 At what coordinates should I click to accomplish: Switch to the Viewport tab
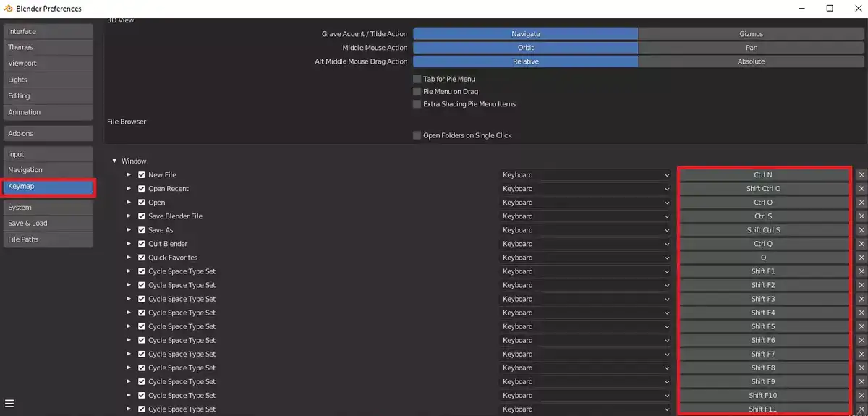[48, 64]
